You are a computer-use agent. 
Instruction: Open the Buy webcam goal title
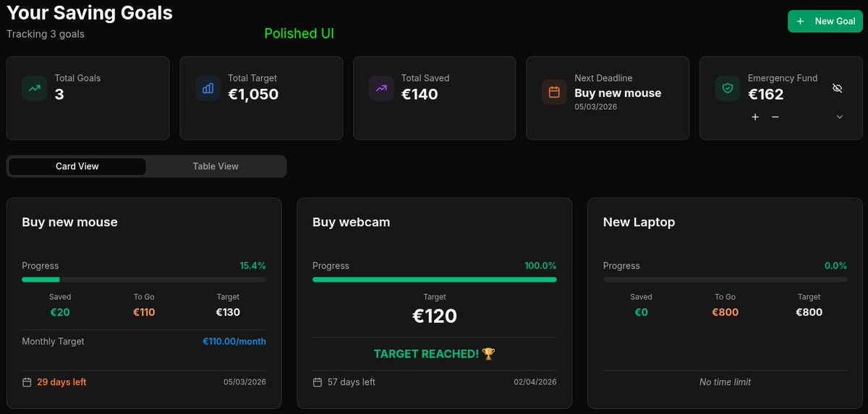pyautogui.click(x=352, y=223)
